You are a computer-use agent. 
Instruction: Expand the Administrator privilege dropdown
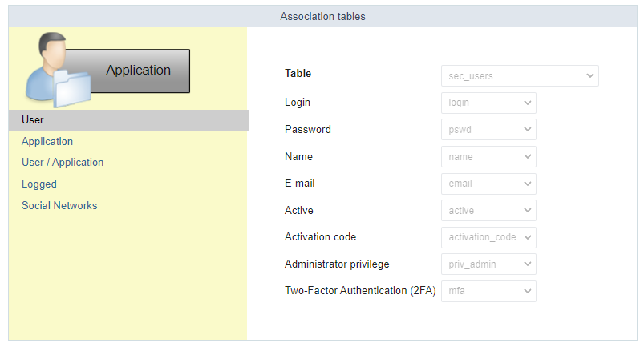pyautogui.click(x=488, y=264)
